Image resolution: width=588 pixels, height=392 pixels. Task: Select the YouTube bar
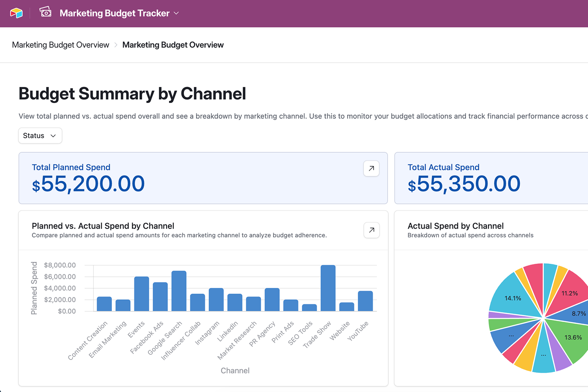(365, 301)
